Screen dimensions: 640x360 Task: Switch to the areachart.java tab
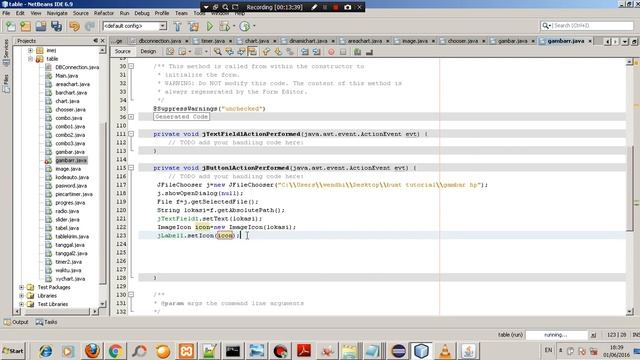[x=364, y=41]
